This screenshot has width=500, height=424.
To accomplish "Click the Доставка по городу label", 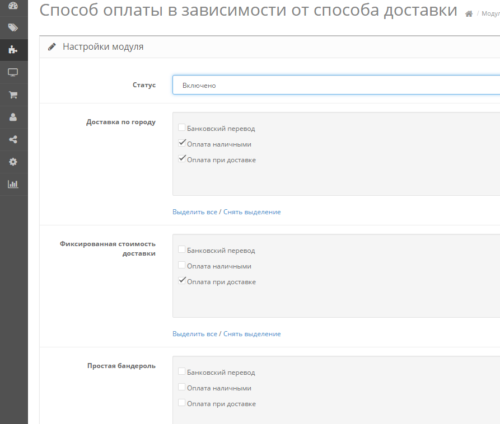I will (121, 122).
